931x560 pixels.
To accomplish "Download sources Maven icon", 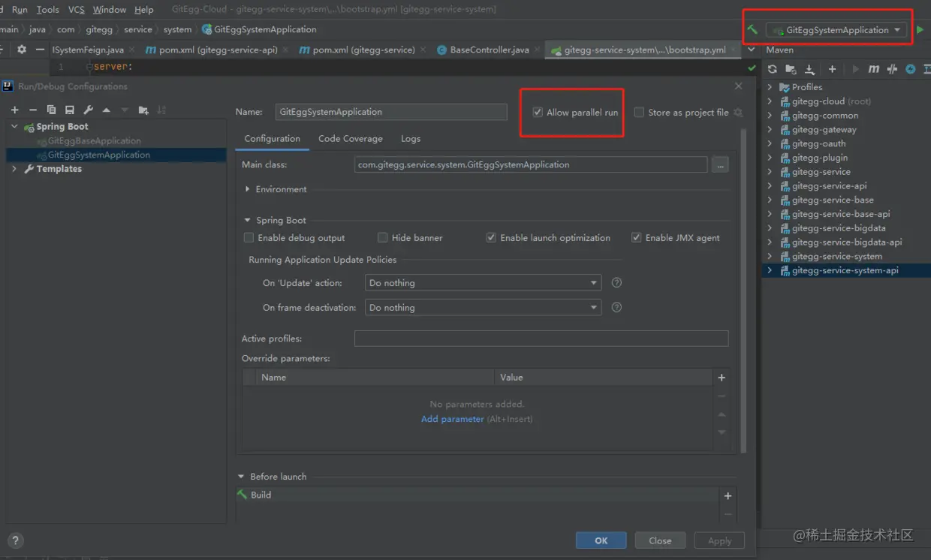I will 809,69.
